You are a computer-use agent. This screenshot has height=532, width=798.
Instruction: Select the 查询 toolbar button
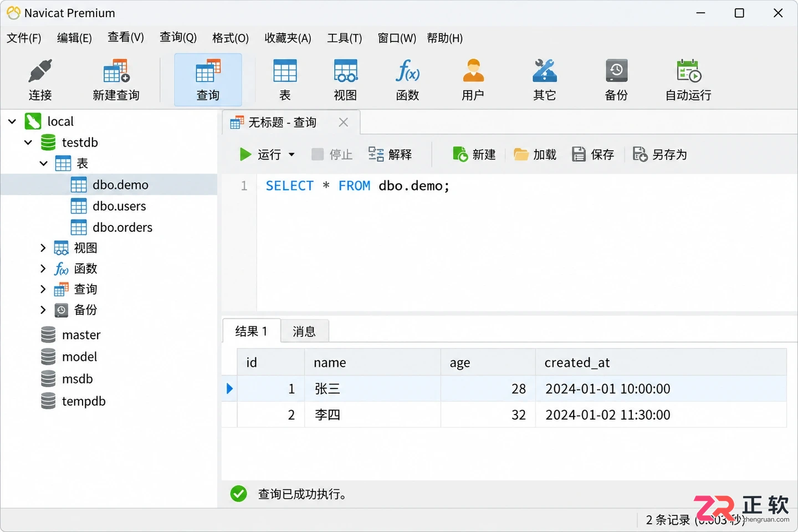[x=208, y=80]
